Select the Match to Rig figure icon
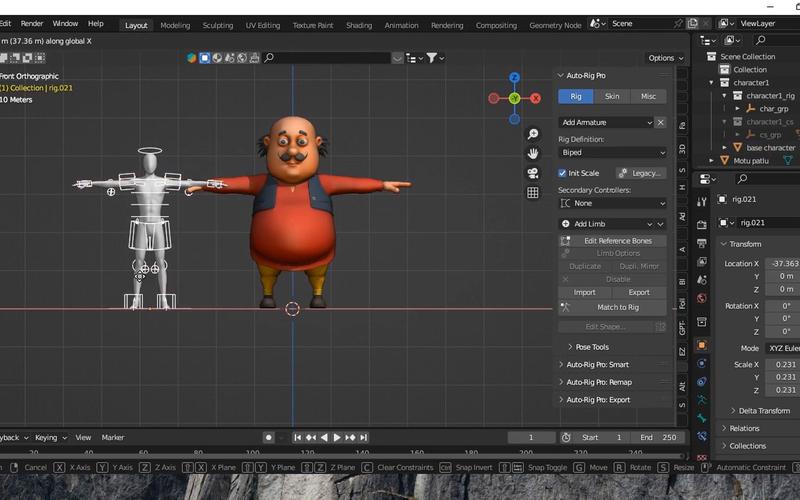 [565, 307]
